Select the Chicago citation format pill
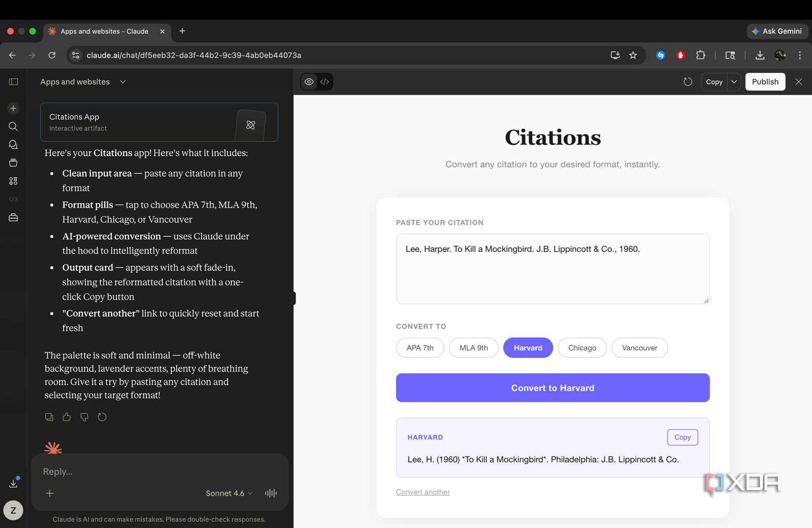Image resolution: width=812 pixels, height=528 pixels. 582,347
